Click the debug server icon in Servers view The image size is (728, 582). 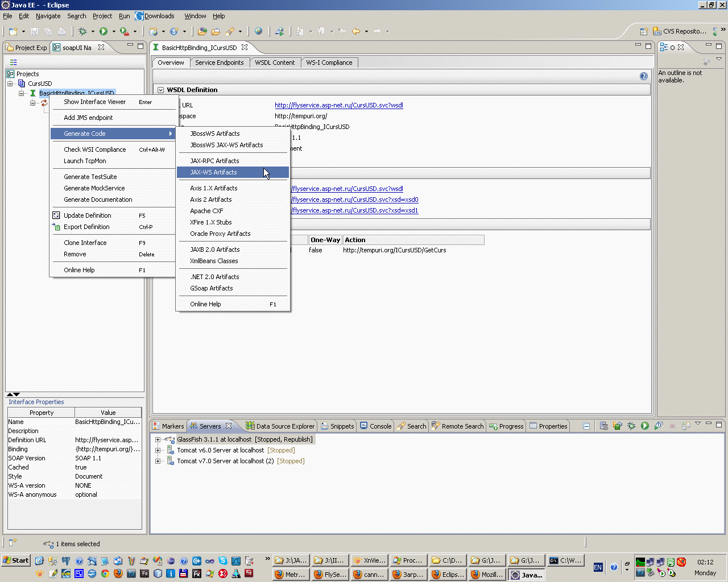(631, 426)
